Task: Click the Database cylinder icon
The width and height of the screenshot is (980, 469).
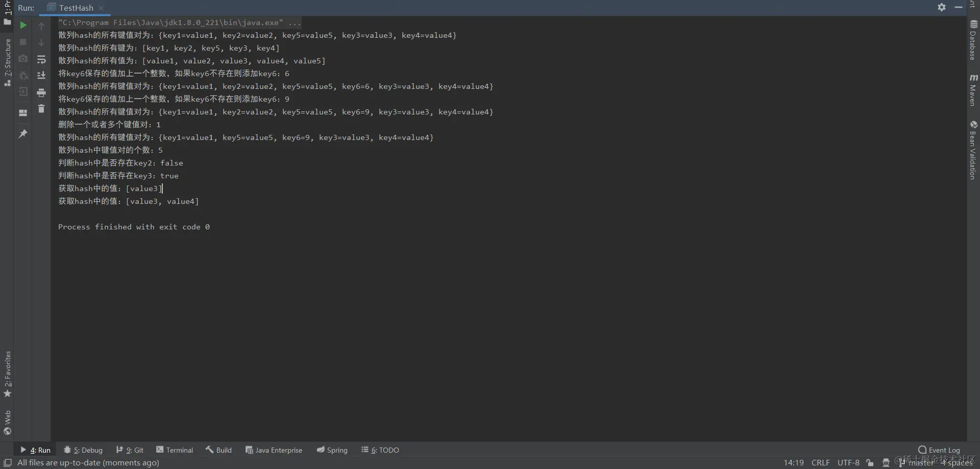Action: coord(973,24)
